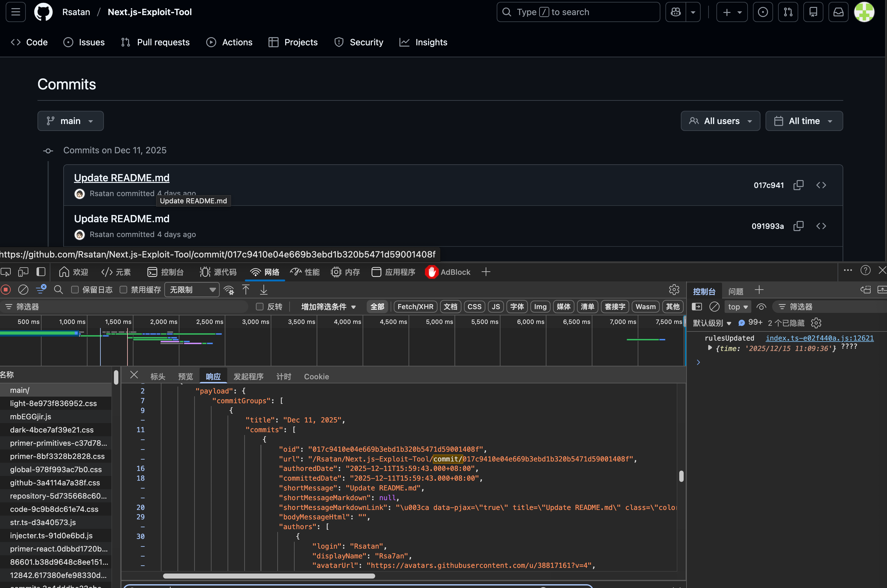This screenshot has width=887, height=588.
Task: Enable the 保留日志 checkbox
Action: point(75,290)
